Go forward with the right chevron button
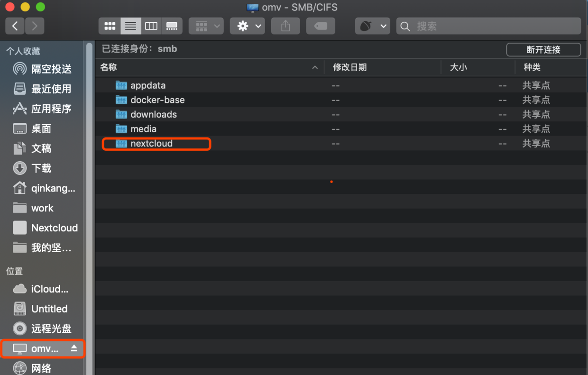 pos(35,26)
